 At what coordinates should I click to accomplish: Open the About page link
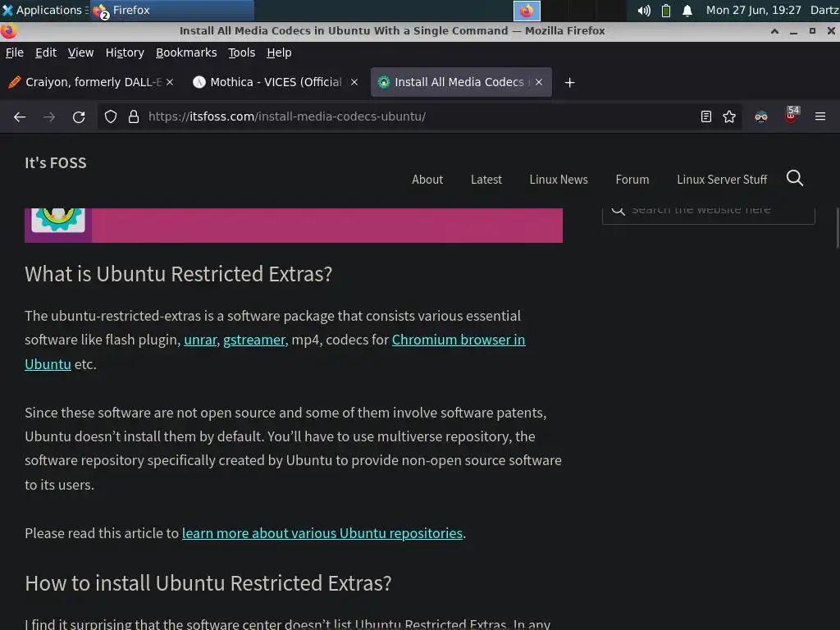point(427,180)
